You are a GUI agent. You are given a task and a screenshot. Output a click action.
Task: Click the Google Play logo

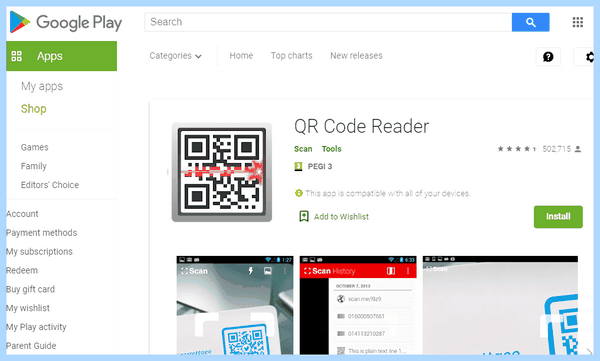click(65, 22)
